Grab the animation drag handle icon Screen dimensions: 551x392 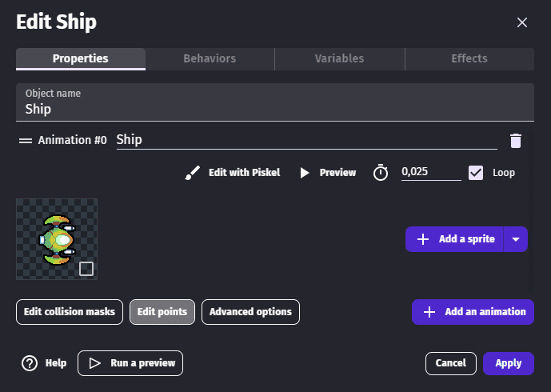(26, 140)
